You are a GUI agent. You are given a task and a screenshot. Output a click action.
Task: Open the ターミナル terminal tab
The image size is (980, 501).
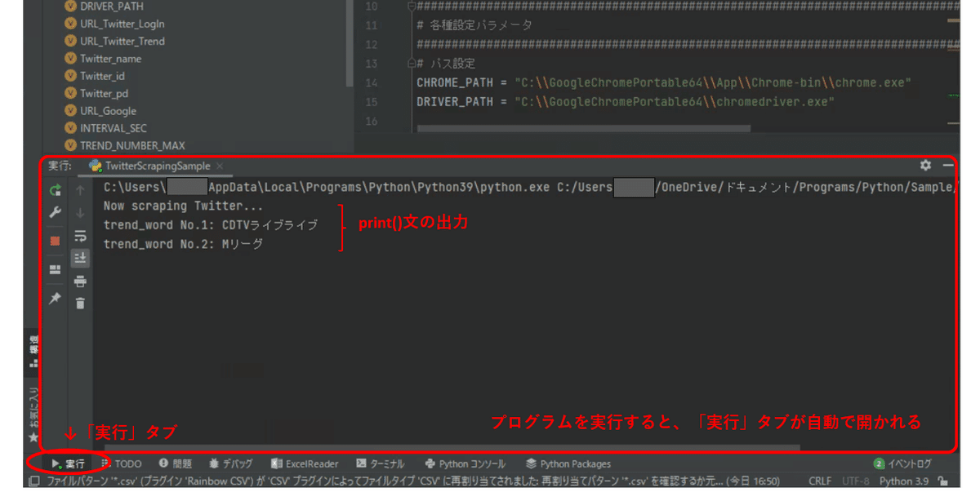coord(380,463)
